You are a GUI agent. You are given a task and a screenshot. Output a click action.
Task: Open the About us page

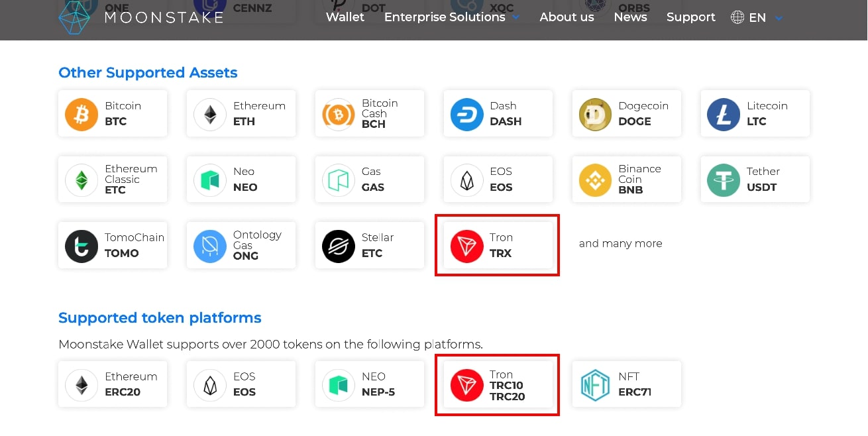[x=567, y=17]
